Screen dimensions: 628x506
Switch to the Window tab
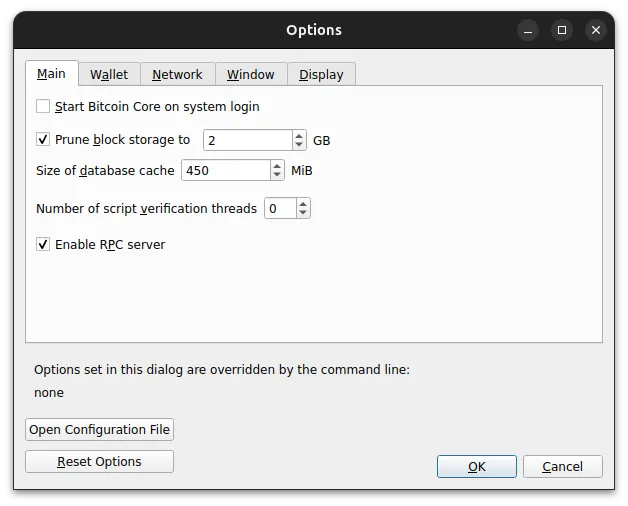[251, 75]
